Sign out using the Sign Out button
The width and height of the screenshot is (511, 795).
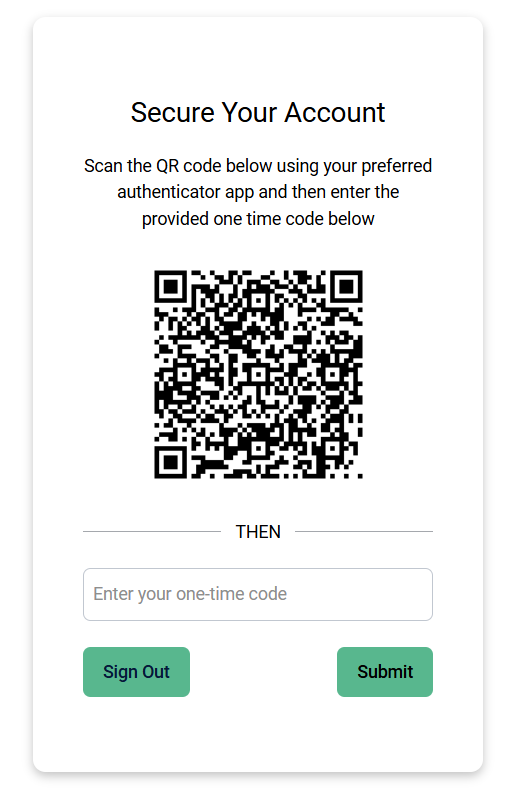click(x=136, y=672)
